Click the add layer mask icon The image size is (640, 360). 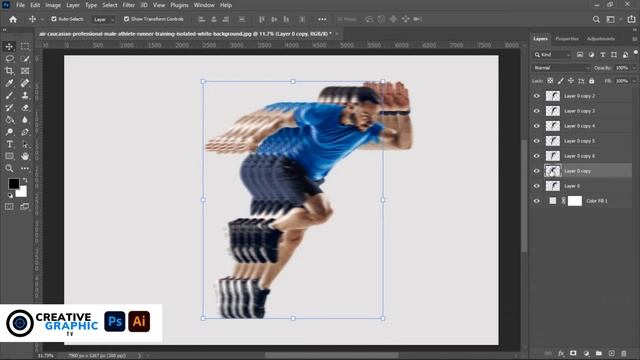pos(573,353)
